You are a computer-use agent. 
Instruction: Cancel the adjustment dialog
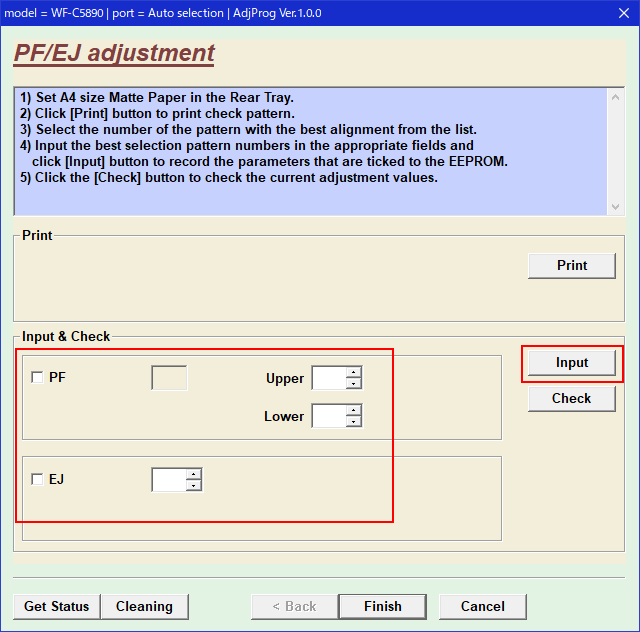[x=483, y=606]
